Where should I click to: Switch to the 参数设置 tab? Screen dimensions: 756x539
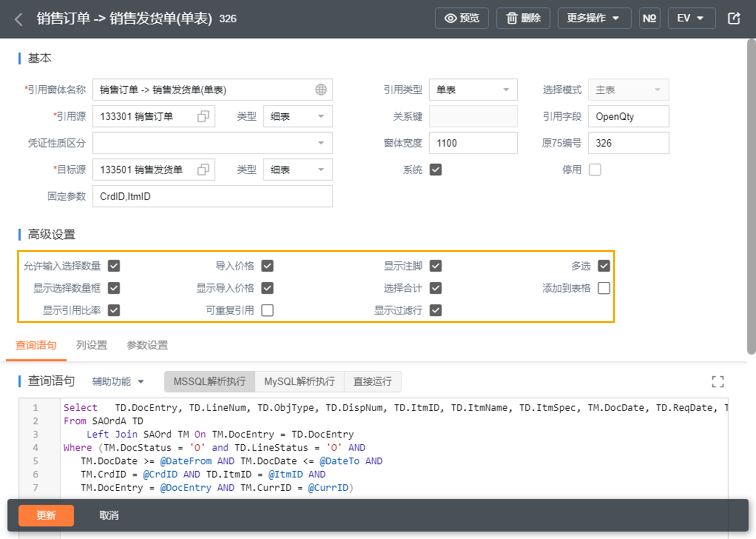pyautogui.click(x=147, y=345)
